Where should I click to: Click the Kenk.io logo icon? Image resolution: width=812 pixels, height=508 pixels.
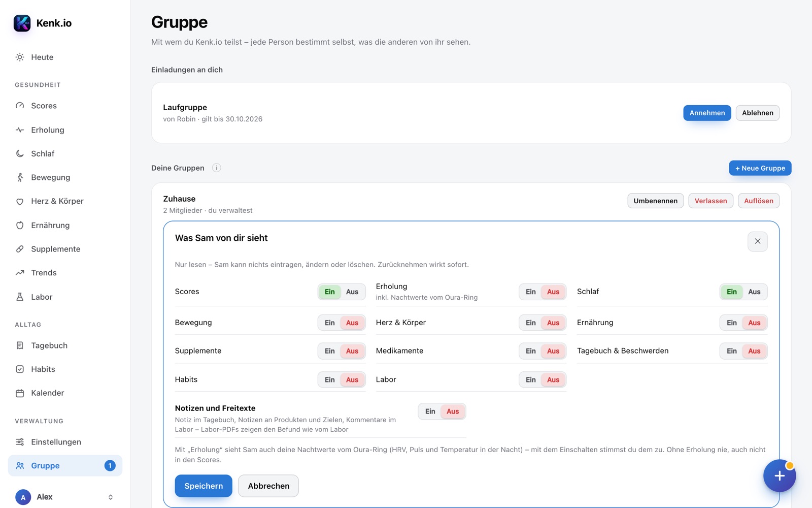(22, 23)
